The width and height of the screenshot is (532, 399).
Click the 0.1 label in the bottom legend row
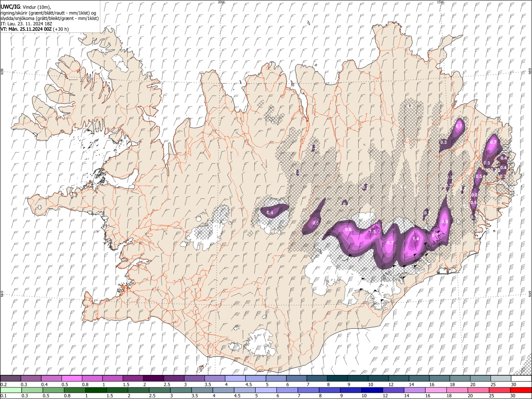[x=3, y=396]
